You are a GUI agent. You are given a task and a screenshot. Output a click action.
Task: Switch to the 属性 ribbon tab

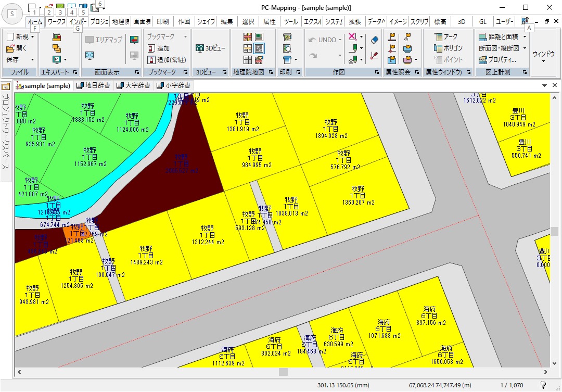click(269, 21)
